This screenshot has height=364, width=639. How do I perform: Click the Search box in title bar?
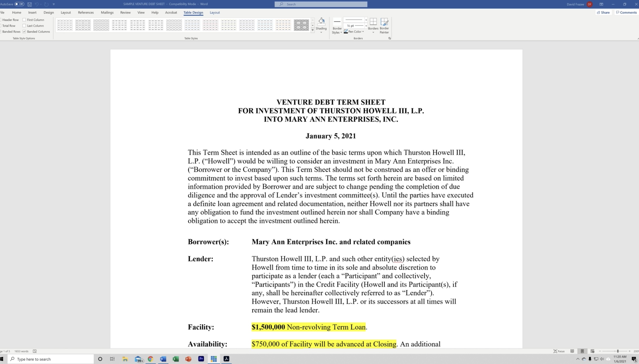click(x=321, y=4)
